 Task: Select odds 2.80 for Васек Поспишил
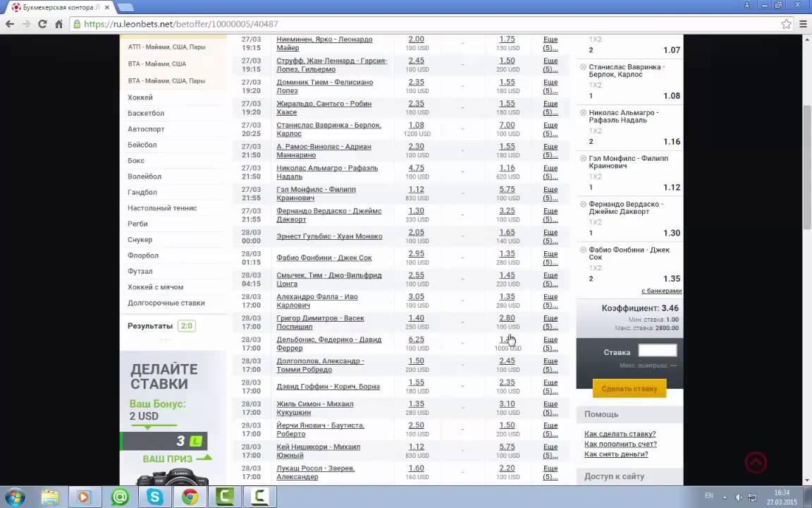click(507, 318)
